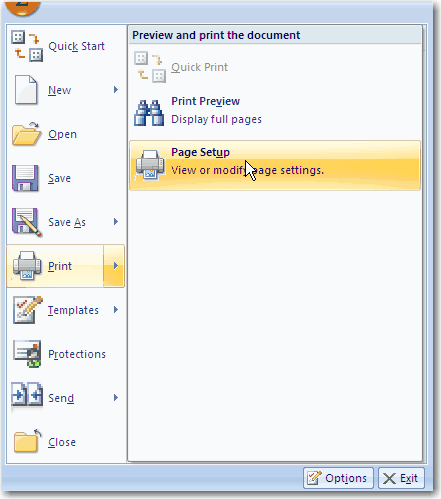Click the Print printer icon in left menu
Screen dimensions: 441x499
[x=27, y=266]
